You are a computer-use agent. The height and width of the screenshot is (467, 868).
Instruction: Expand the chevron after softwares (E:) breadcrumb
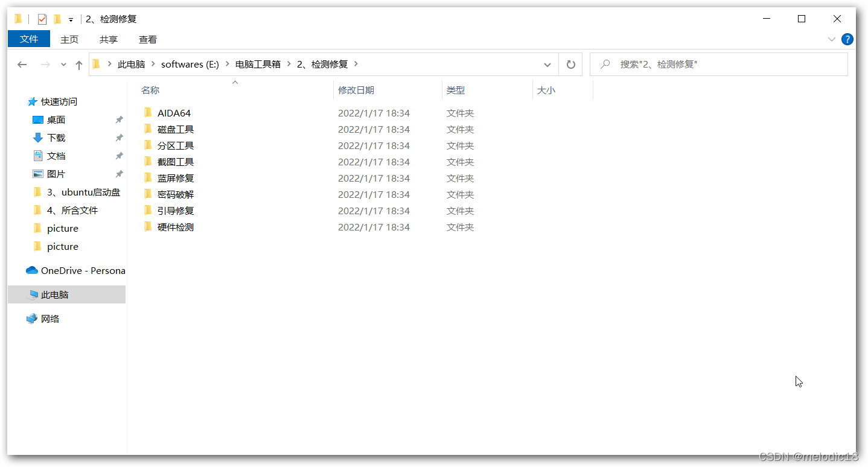coord(228,64)
